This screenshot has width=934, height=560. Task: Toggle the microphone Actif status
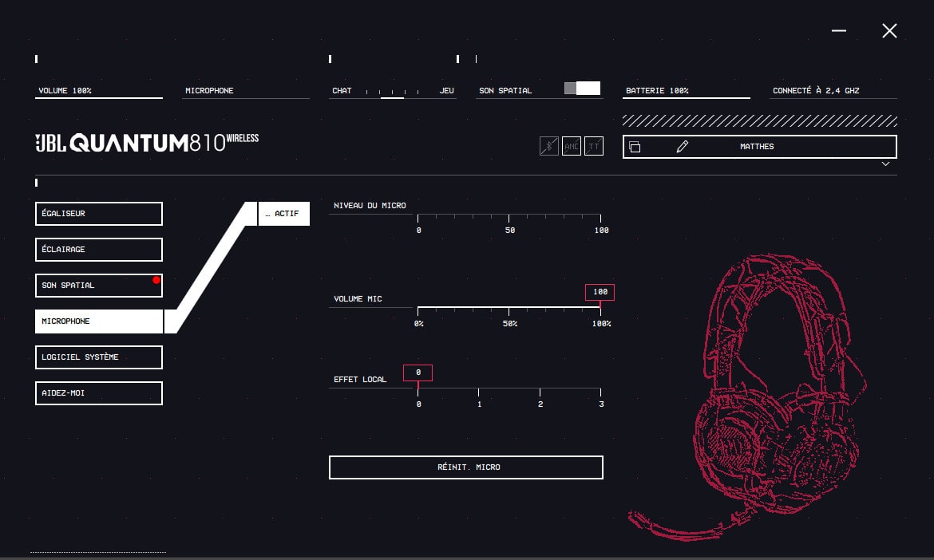pos(283,214)
